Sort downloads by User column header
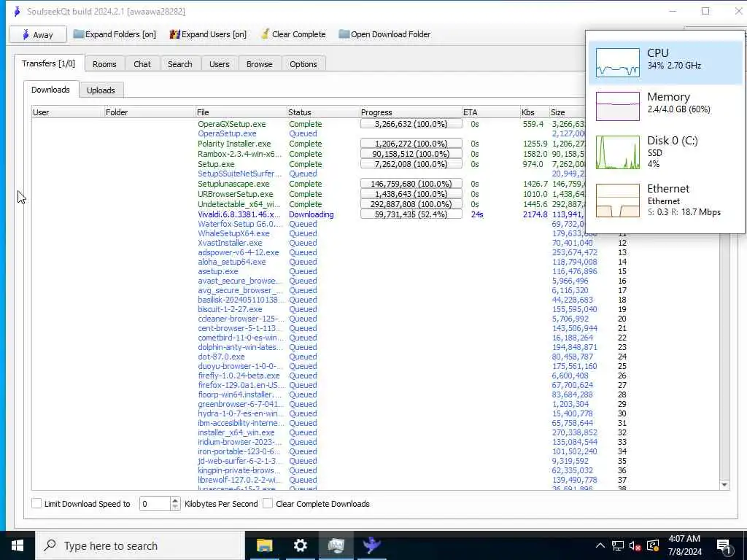The image size is (747, 560). [x=68, y=112]
